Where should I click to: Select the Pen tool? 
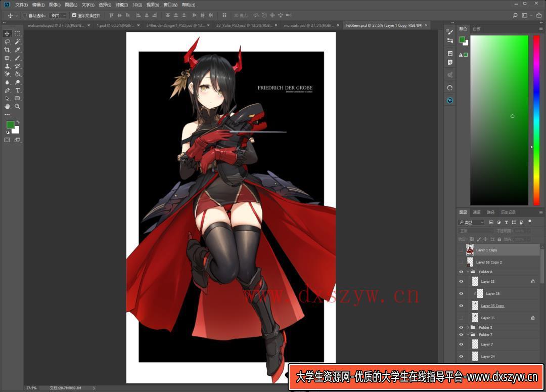click(7, 90)
